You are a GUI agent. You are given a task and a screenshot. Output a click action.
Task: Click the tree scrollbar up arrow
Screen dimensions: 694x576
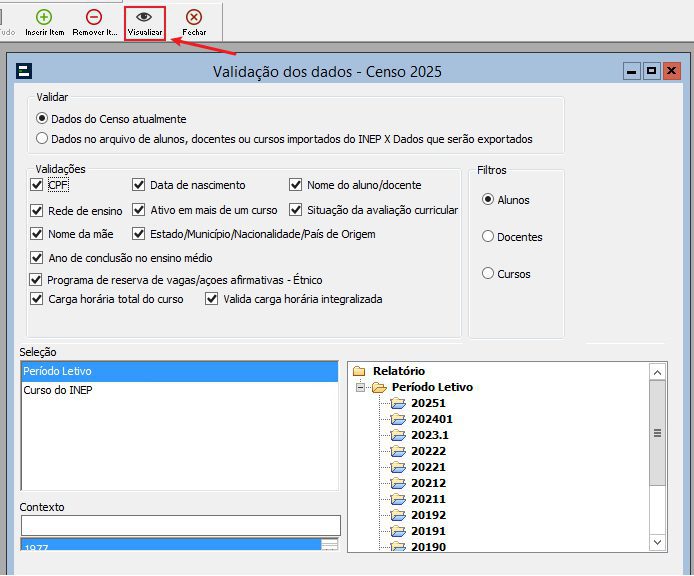pyautogui.click(x=657, y=372)
